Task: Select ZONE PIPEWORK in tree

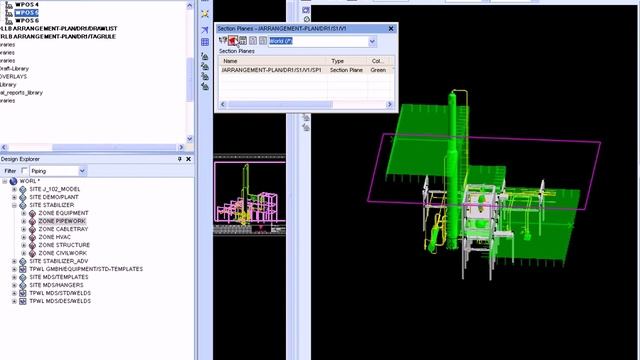Action: 62,221
